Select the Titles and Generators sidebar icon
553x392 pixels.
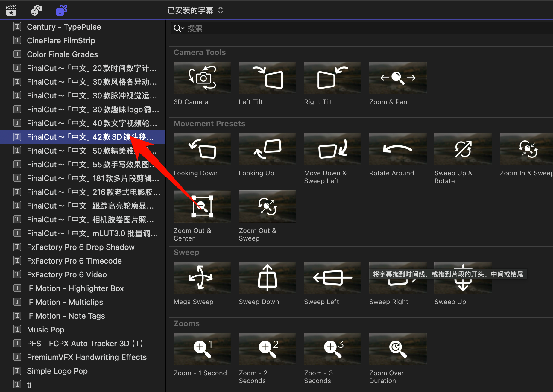(61, 10)
